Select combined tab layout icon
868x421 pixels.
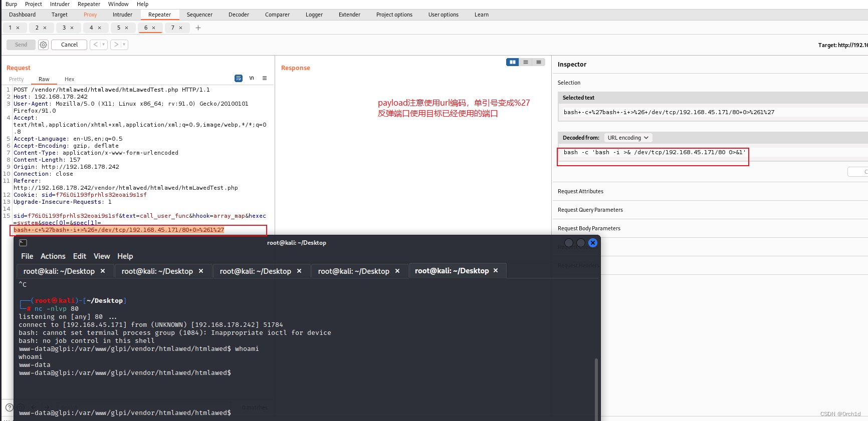(x=539, y=62)
